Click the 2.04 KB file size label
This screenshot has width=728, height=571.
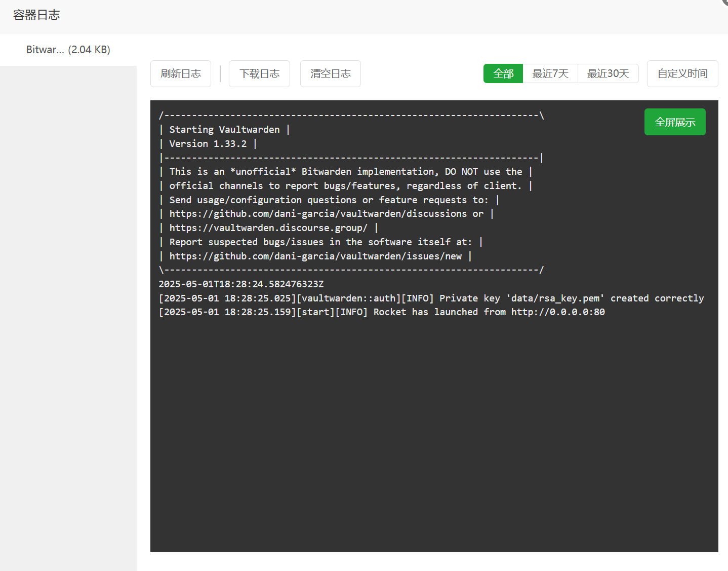[89, 49]
